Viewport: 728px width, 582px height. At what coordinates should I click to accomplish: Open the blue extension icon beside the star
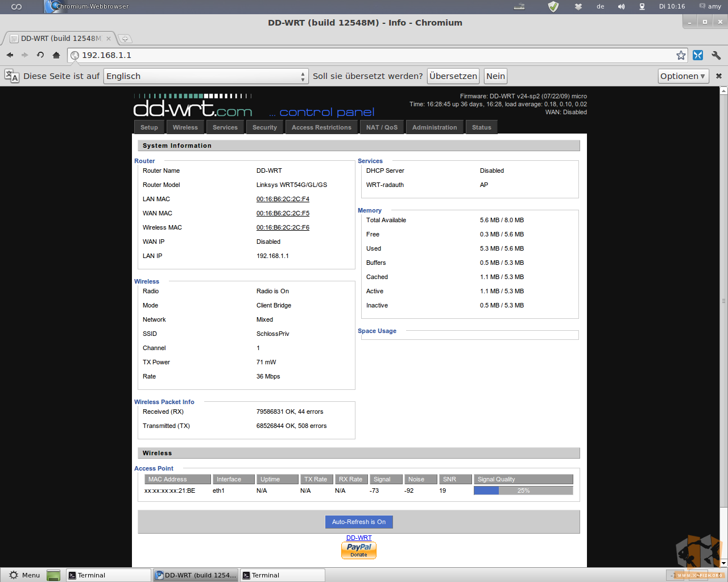pos(698,55)
